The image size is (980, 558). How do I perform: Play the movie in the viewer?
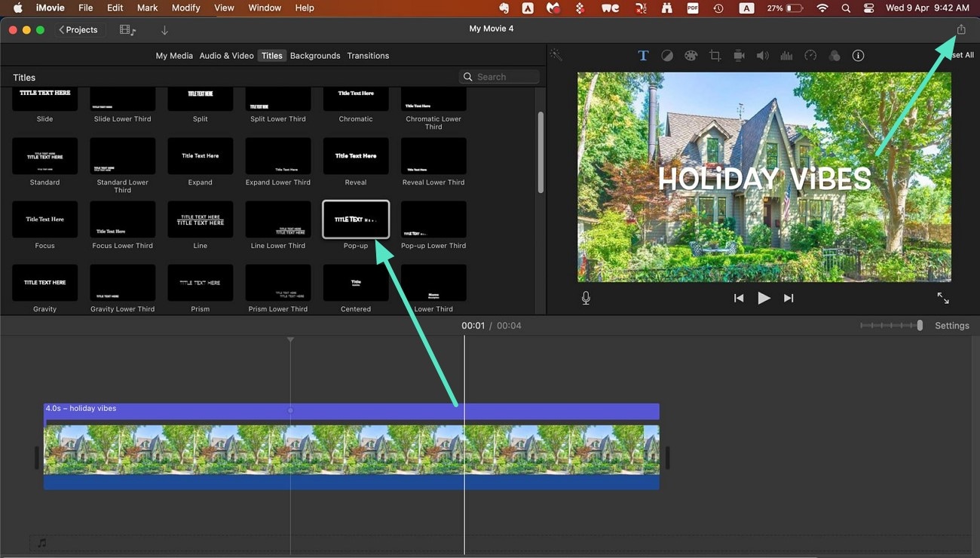click(x=764, y=298)
